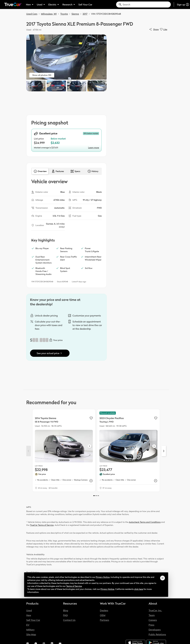Switch to the Features tab
The height and width of the screenshot is (644, 190).
58,171
